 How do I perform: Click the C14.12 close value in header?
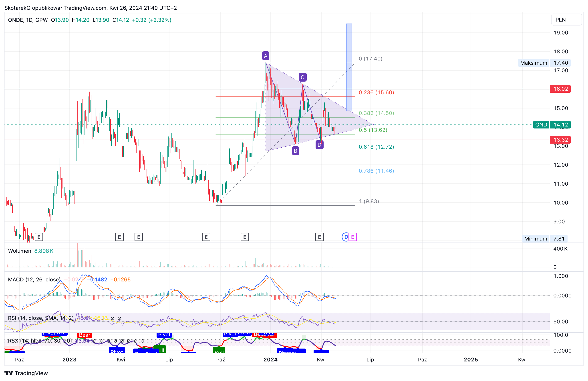(121, 20)
